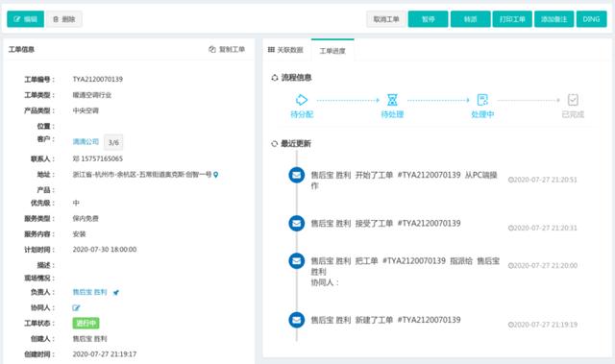Screen dimensions: 615x364
Task: Click the 待分配 stage icon in the flow
Action: 302,100
